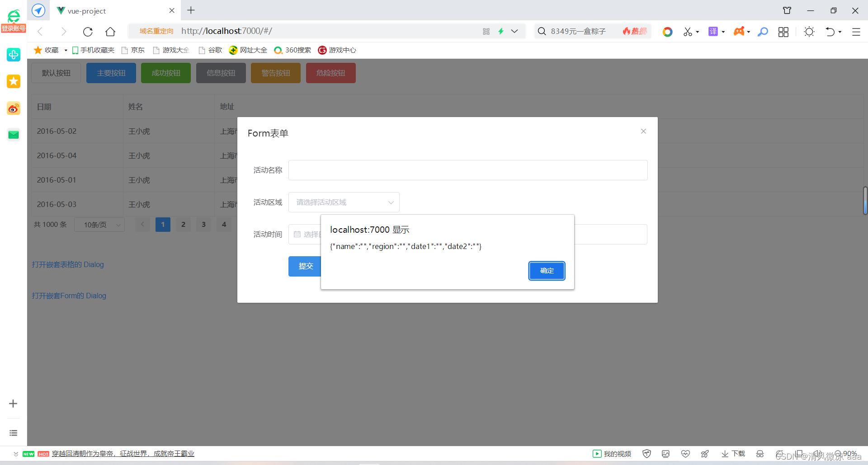Click the search box magnifier icon
This screenshot has height=465, width=868.
pos(542,31)
